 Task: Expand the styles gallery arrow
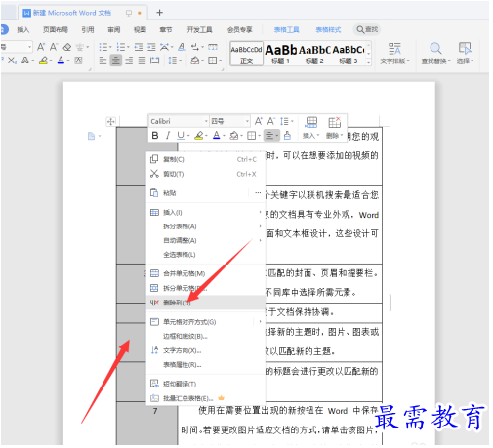coord(368,61)
